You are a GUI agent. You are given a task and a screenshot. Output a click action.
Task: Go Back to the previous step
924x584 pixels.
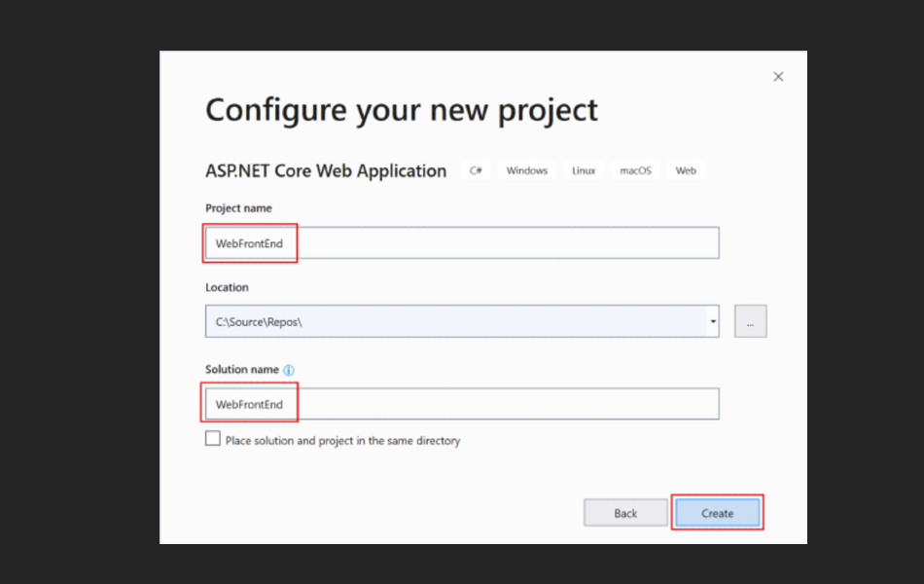(624, 512)
